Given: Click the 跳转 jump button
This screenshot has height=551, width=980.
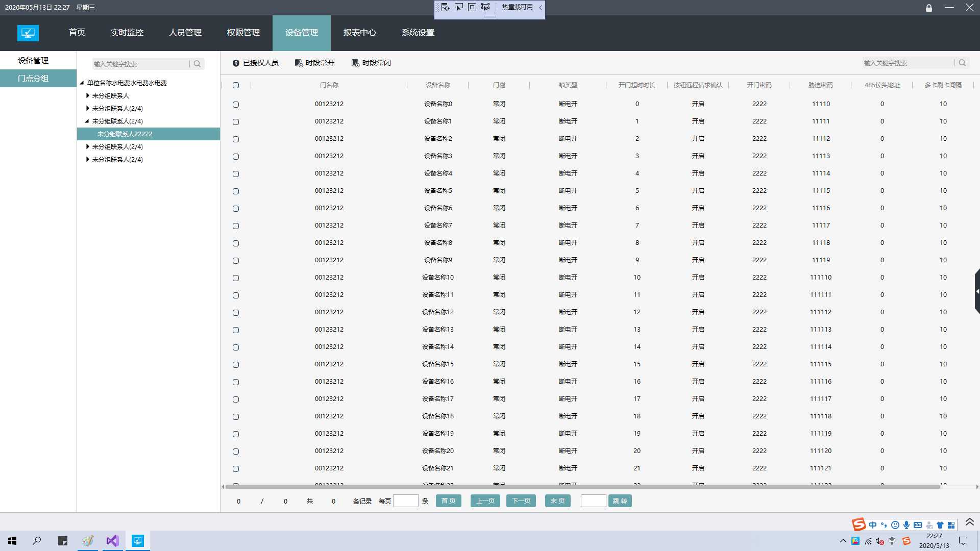Looking at the screenshot, I should point(620,501).
